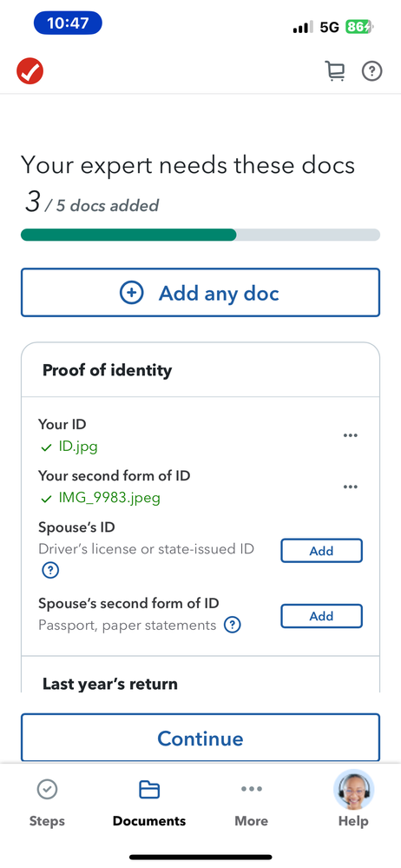This screenshot has height=868, width=401.
Task: Add Spouse's second form of ID
Action: (321, 616)
